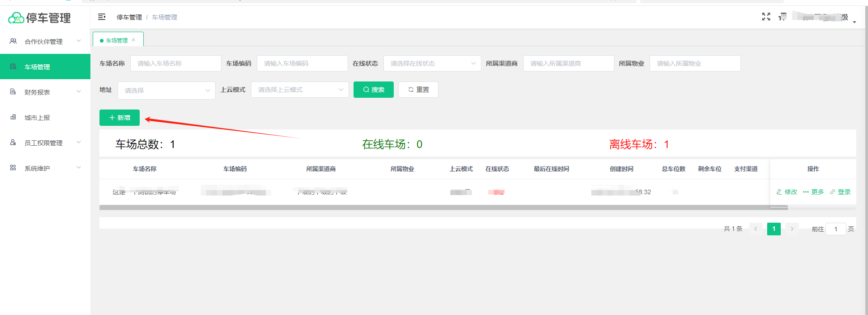This screenshot has width=868, height=315.
Task: Open the 在线状态 dropdown
Action: coord(432,63)
